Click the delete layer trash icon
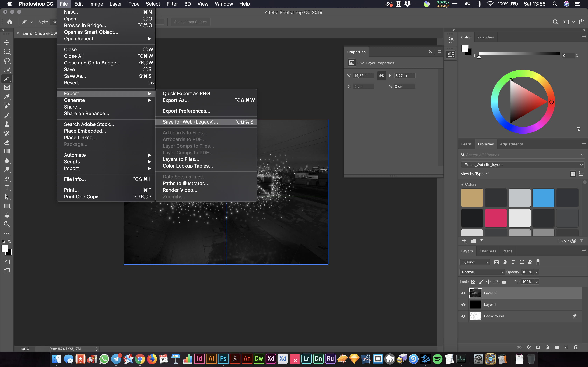 pos(576,347)
